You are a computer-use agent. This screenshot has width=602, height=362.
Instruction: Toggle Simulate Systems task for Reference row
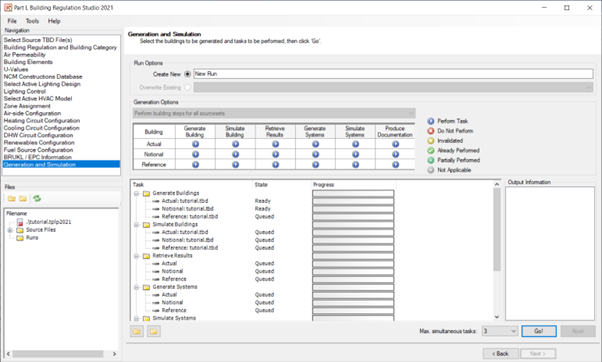click(x=356, y=164)
